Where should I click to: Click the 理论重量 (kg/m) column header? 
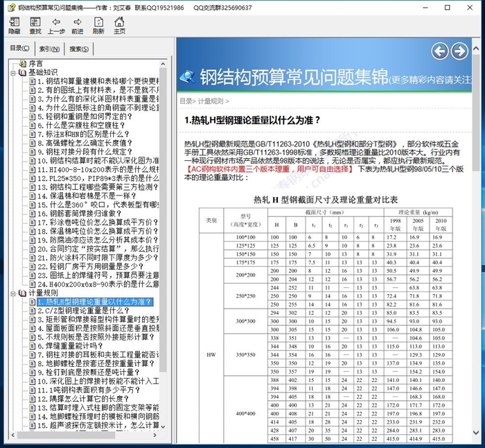418,212
